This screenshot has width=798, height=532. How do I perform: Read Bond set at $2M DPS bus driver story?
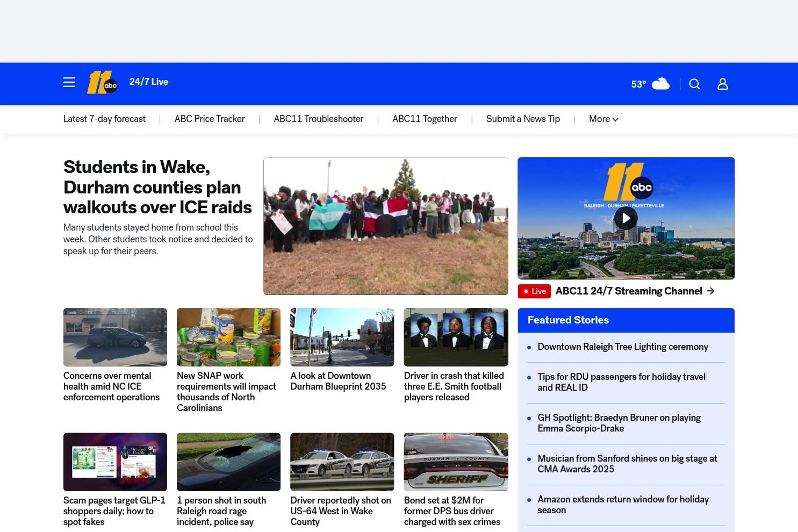tap(452, 511)
